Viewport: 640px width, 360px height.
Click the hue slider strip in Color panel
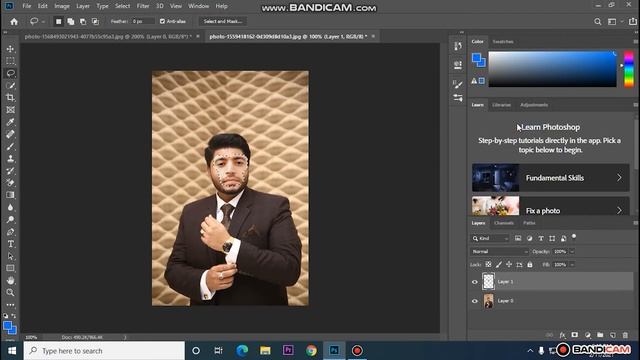pos(629,69)
